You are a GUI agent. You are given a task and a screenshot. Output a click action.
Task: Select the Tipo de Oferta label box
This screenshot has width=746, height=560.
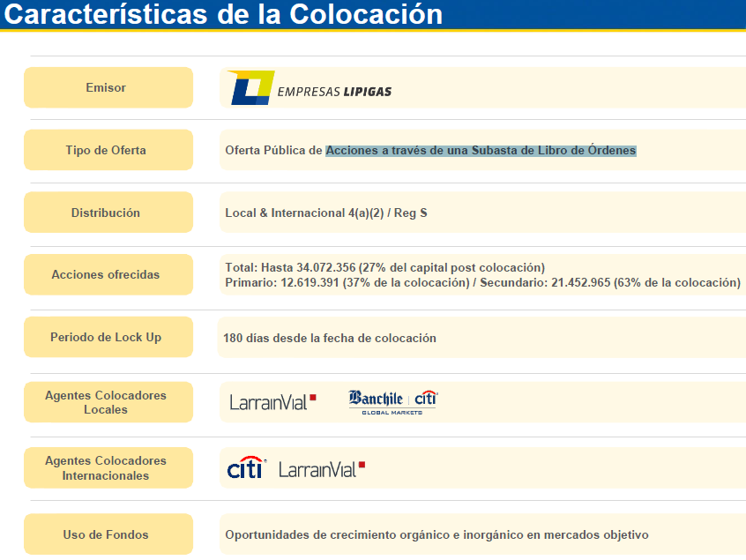(108, 150)
